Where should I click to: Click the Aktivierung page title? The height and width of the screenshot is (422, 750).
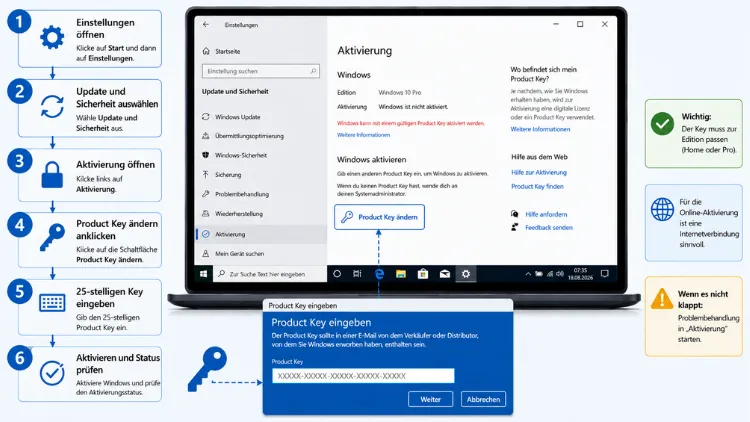364,51
